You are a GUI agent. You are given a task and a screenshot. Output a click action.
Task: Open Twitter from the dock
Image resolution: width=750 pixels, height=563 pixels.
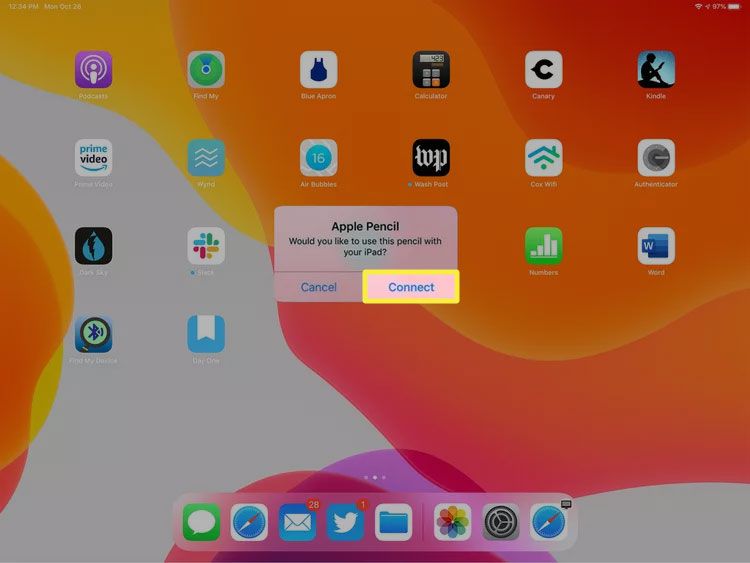pos(345,522)
